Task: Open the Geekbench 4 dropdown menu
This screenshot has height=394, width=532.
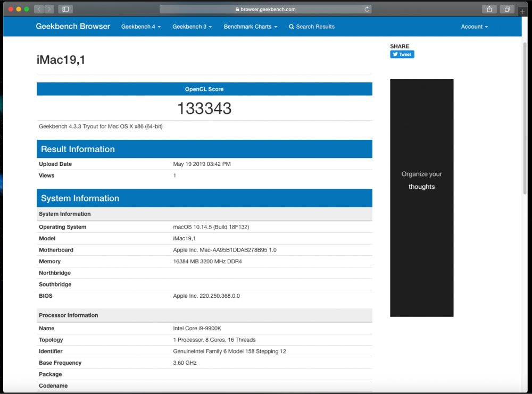Action: click(x=141, y=27)
